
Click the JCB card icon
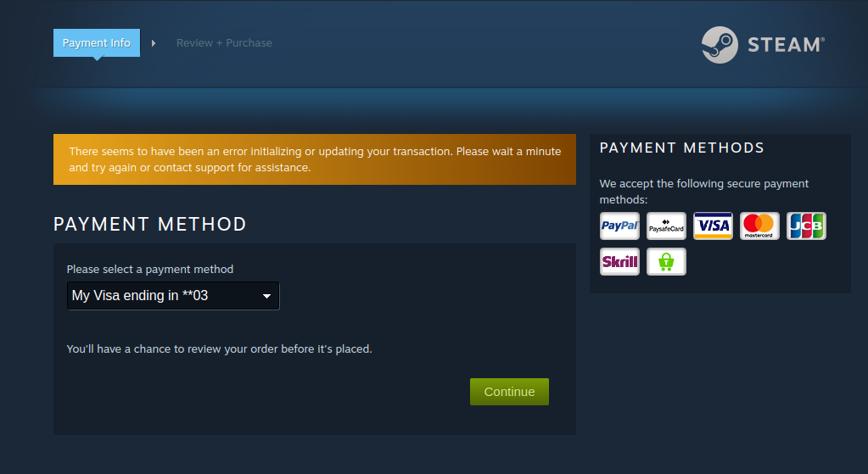806,226
